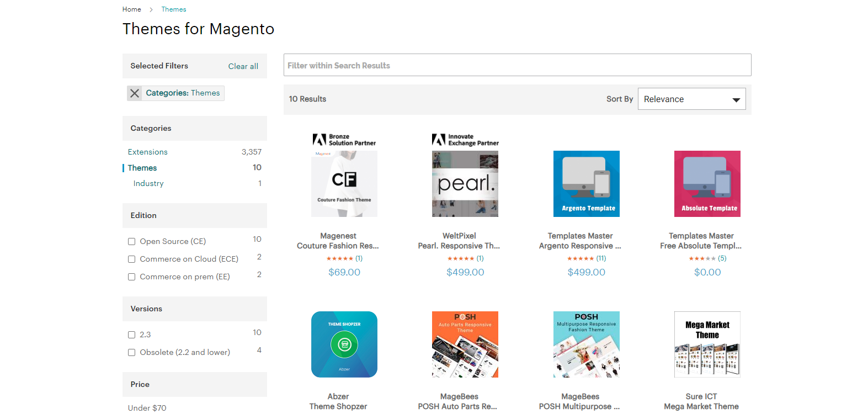Remove the Categories: Themes filter with X
This screenshot has height=414, width=868.
click(x=134, y=93)
